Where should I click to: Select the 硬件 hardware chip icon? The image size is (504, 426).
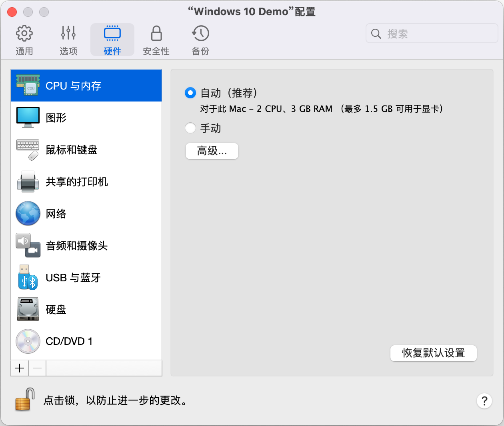112,33
